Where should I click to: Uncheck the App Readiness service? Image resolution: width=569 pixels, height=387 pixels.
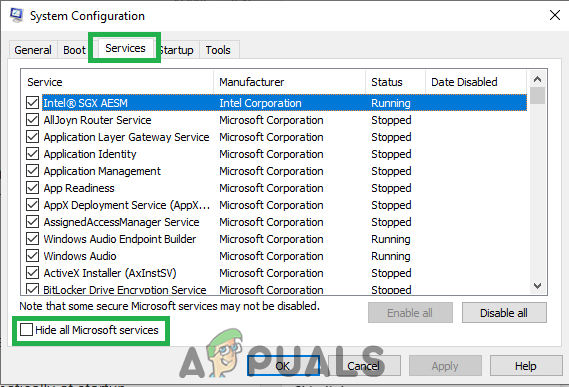click(x=32, y=188)
